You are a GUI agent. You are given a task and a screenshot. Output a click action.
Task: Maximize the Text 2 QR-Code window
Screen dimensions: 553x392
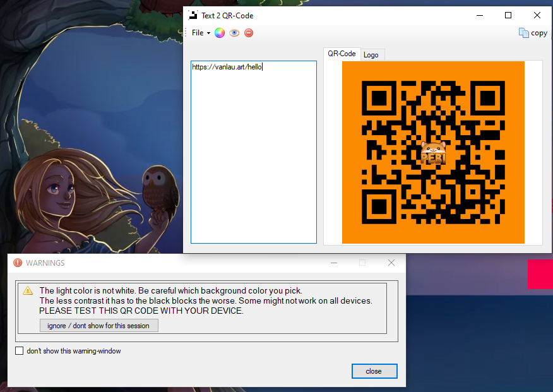click(x=508, y=15)
